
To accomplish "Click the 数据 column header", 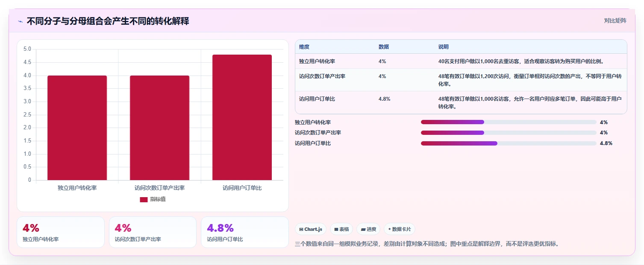I will point(384,47).
